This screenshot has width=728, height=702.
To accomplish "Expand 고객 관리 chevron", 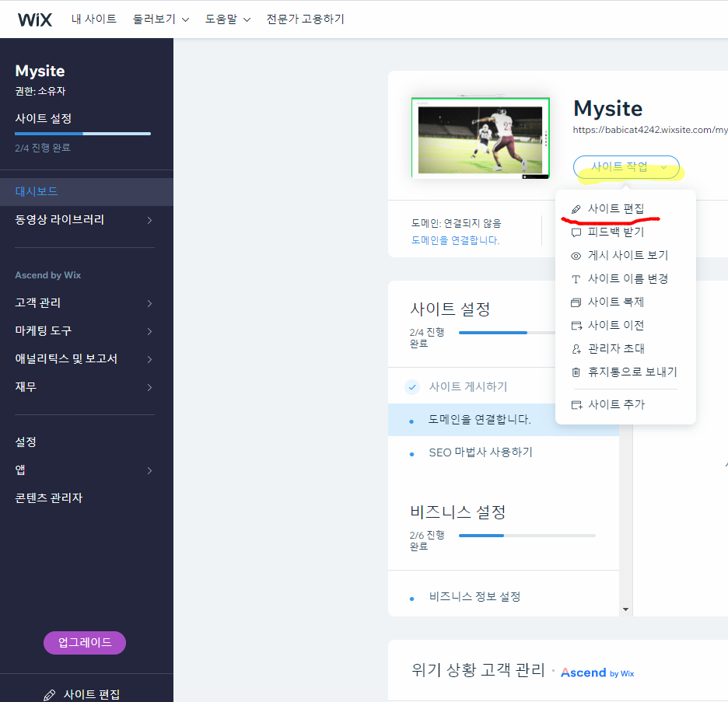I will [x=149, y=303].
